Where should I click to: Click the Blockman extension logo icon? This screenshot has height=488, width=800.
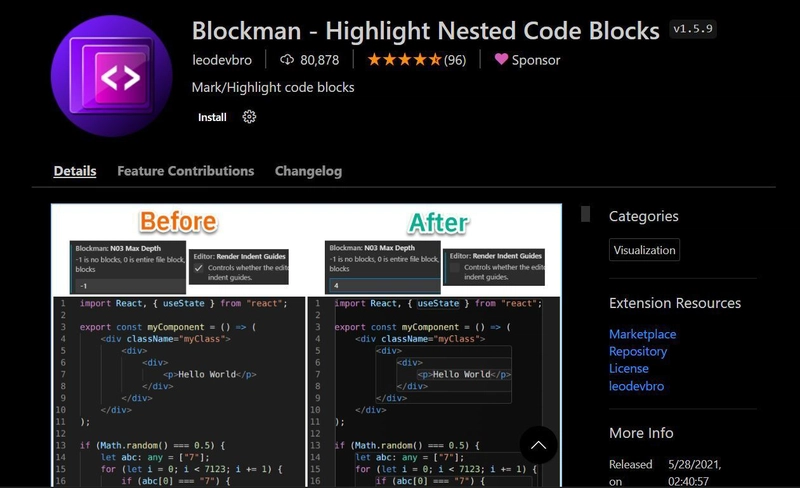coord(112,76)
